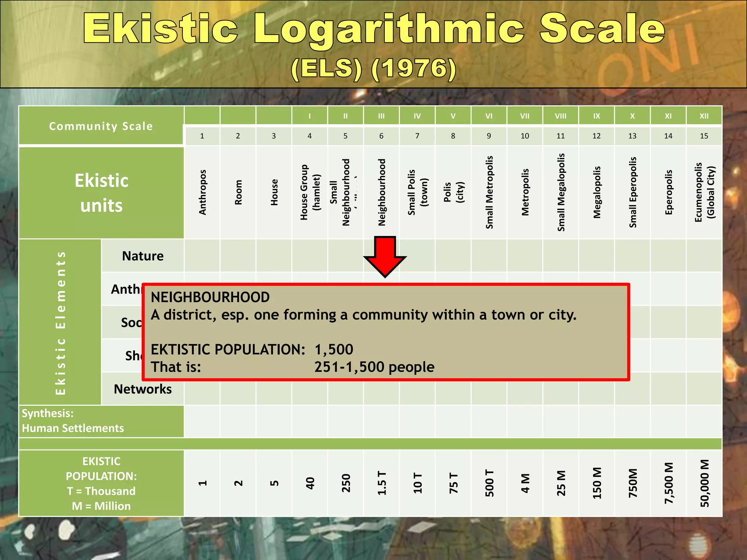Click the 'Small Eperopolis' column label

(x=633, y=192)
